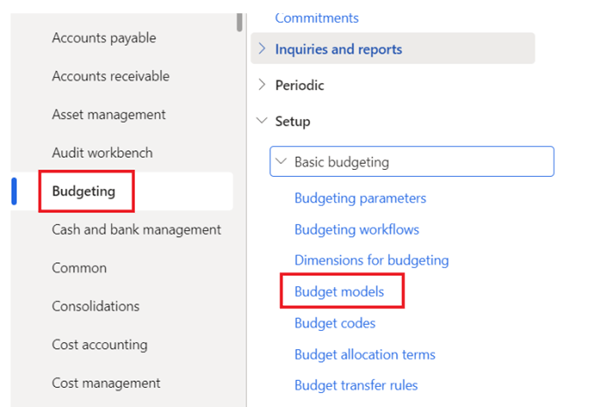602x407 pixels.
Task: Click the Budgeting workflows link
Action: [x=356, y=229]
